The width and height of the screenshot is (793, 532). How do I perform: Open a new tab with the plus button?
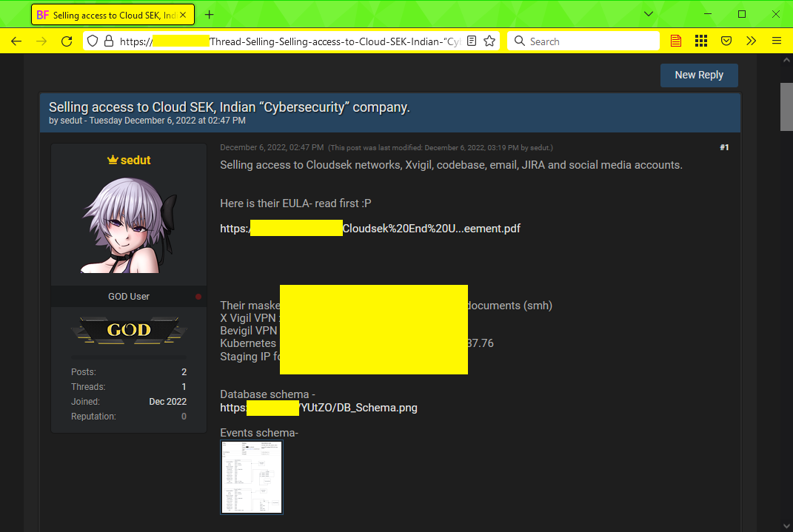coord(210,15)
